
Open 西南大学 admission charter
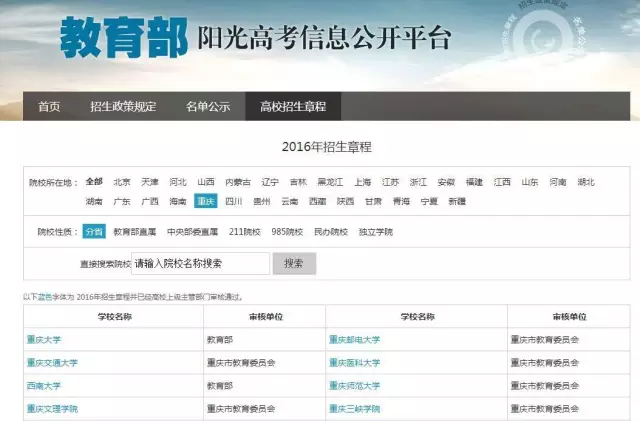coord(44,385)
